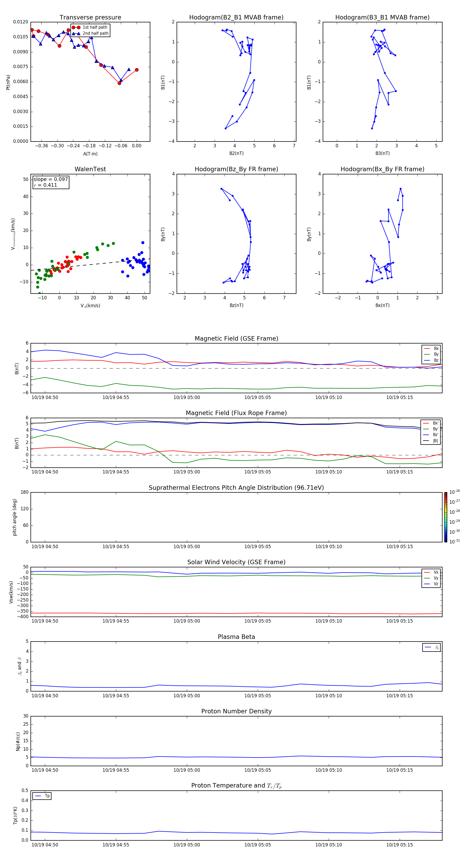The height and width of the screenshot is (868, 473).
Task: Click the 'slope = 0.097' annotation
Action: point(51,179)
